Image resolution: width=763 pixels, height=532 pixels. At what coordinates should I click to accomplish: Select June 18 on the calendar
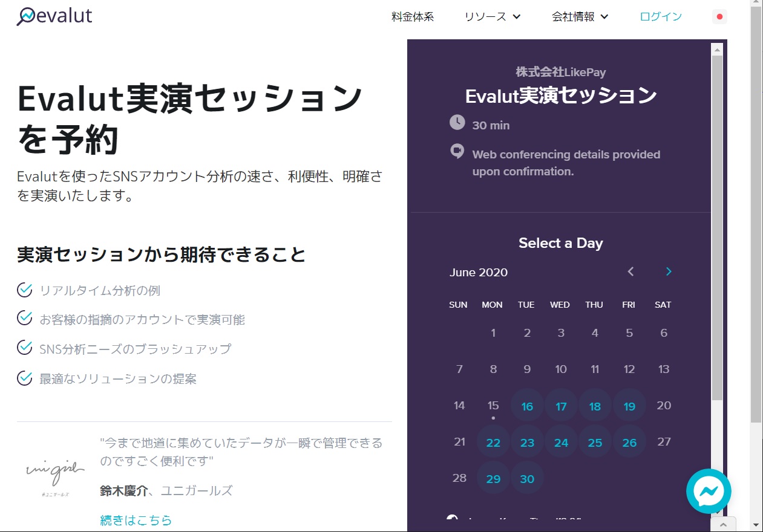tap(595, 406)
